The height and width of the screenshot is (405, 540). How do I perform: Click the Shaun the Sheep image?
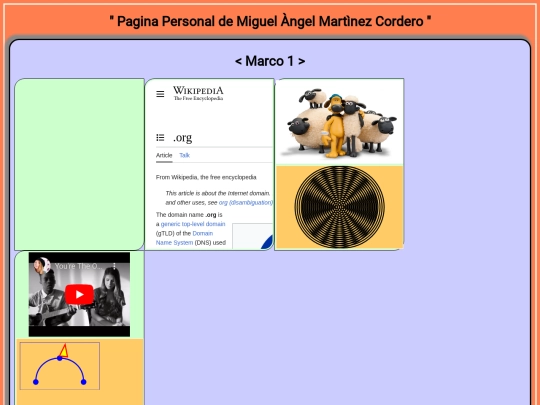click(340, 122)
